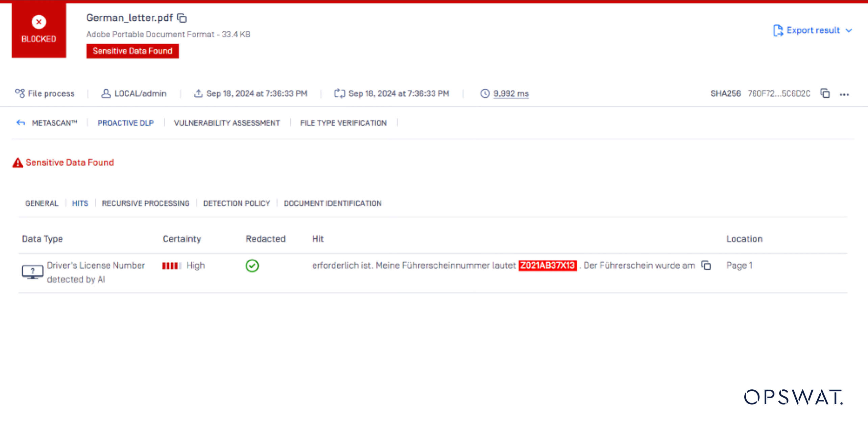The height and width of the screenshot is (431, 868).
Task: Copy the German_letter.pdf filename icon
Action: (182, 18)
